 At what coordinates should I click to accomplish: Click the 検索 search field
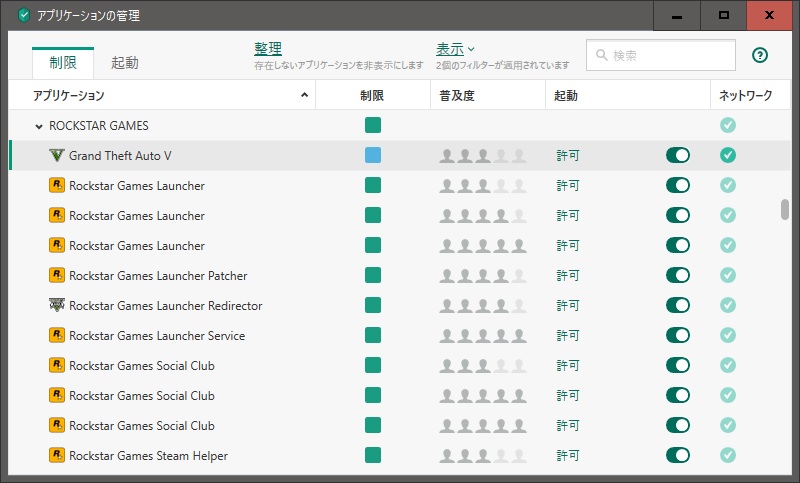pyautogui.click(x=661, y=55)
